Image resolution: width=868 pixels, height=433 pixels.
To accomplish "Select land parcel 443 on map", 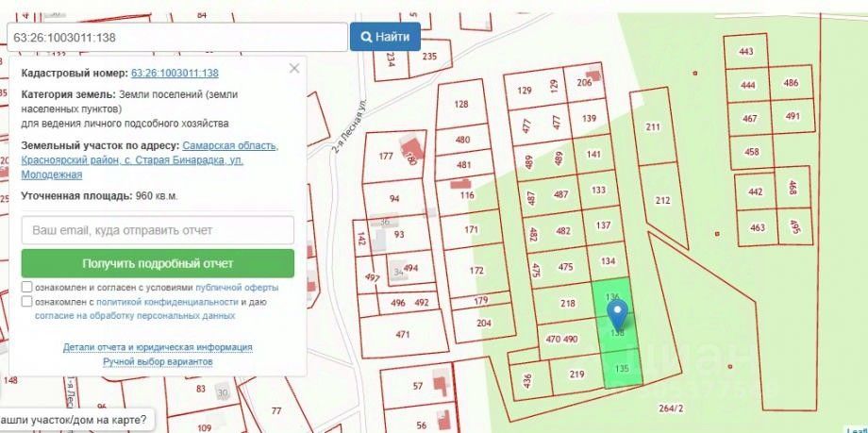I will 745,52.
